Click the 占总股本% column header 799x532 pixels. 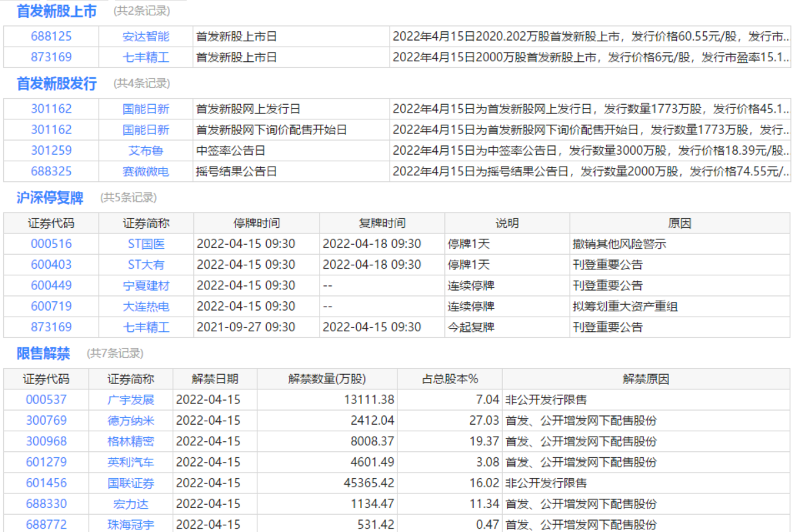(450, 379)
